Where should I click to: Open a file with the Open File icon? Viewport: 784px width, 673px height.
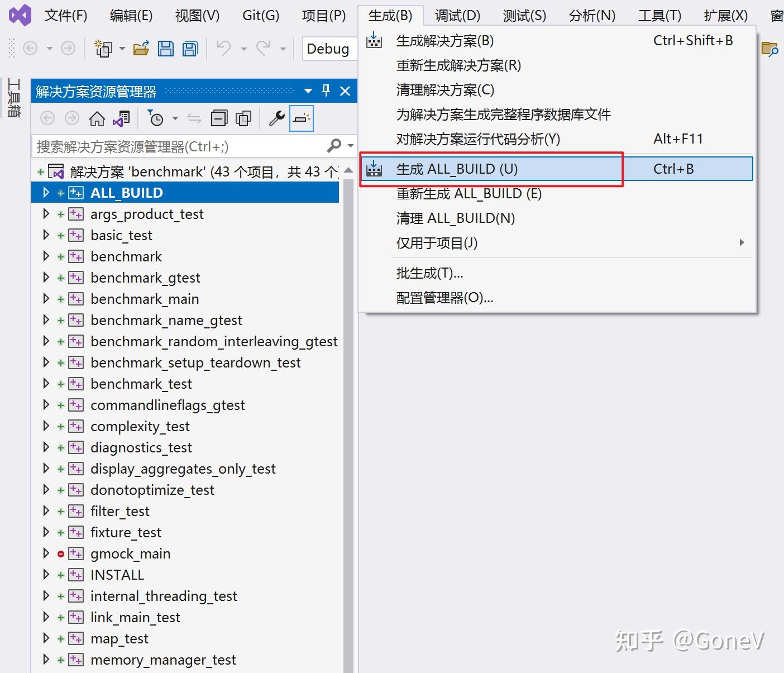point(141,49)
